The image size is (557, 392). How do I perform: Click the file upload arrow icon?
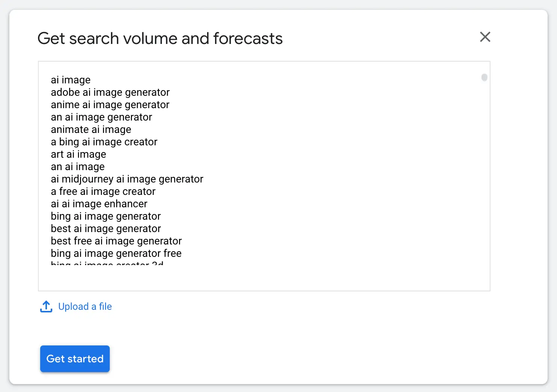46,306
